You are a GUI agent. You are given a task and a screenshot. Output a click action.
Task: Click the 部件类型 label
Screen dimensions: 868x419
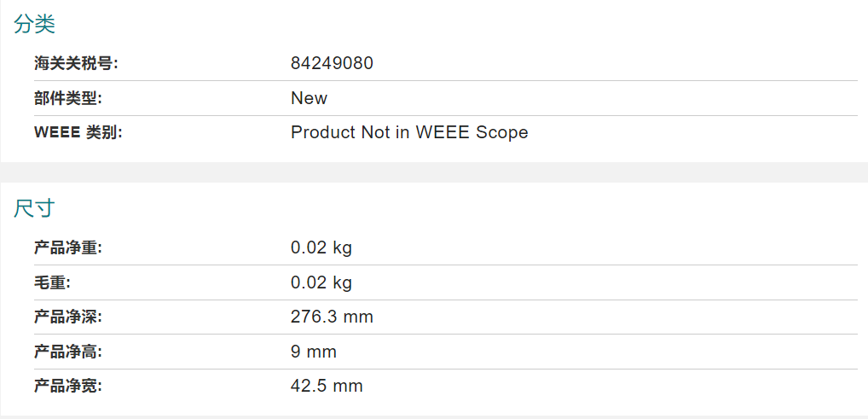click(68, 99)
